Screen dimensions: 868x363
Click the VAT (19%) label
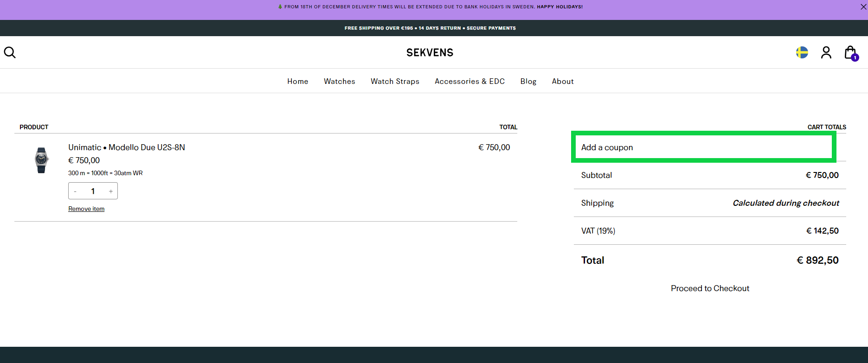pyautogui.click(x=598, y=231)
